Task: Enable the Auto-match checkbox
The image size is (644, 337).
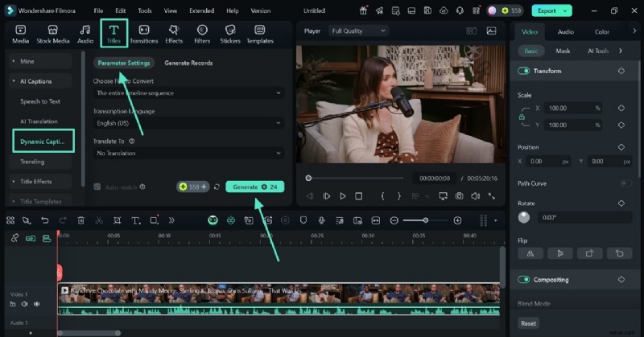Action: (x=97, y=187)
